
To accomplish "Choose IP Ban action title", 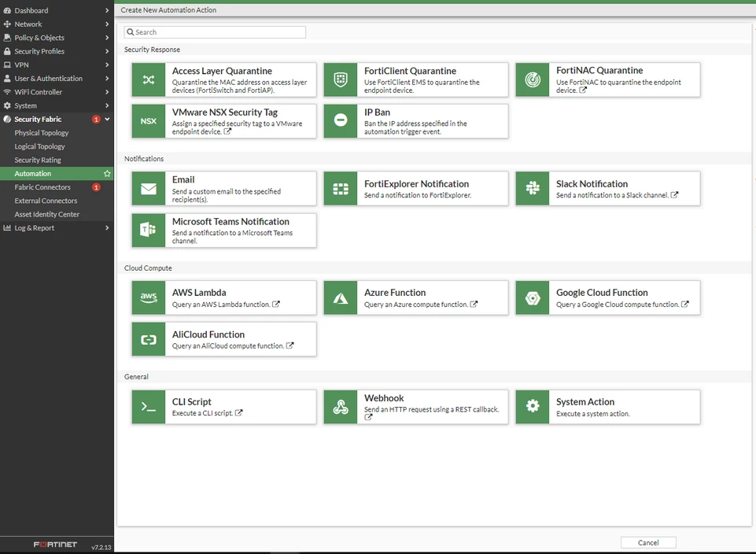I will click(x=377, y=113).
